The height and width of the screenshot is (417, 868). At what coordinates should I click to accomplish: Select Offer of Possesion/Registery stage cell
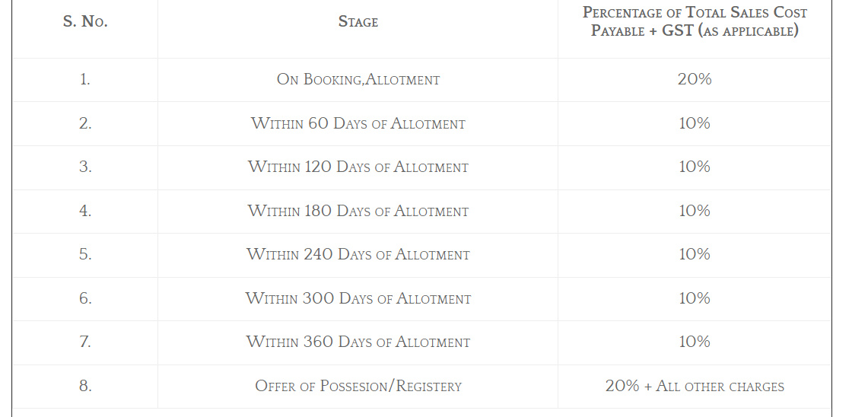[x=358, y=386]
